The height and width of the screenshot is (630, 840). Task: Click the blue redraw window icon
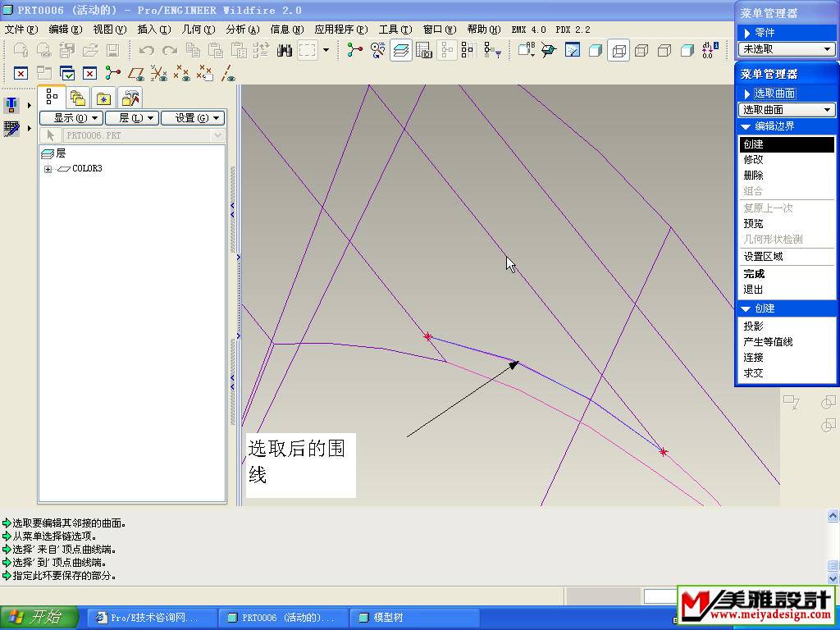[x=572, y=50]
